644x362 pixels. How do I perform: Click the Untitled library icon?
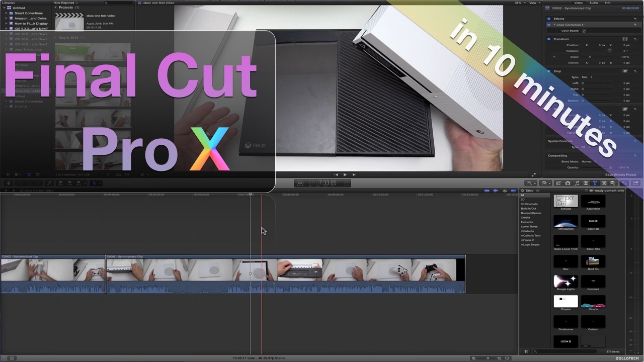pos(9,8)
